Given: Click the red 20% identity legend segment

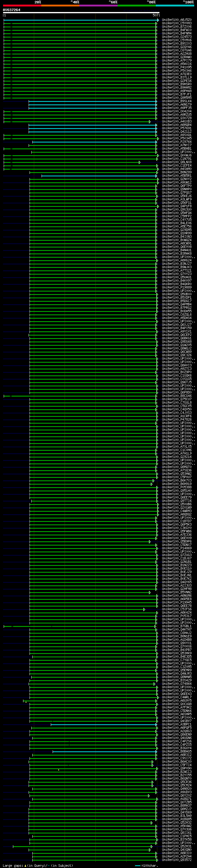Looking at the screenshot, I should pyautogui.click(x=22, y=6).
